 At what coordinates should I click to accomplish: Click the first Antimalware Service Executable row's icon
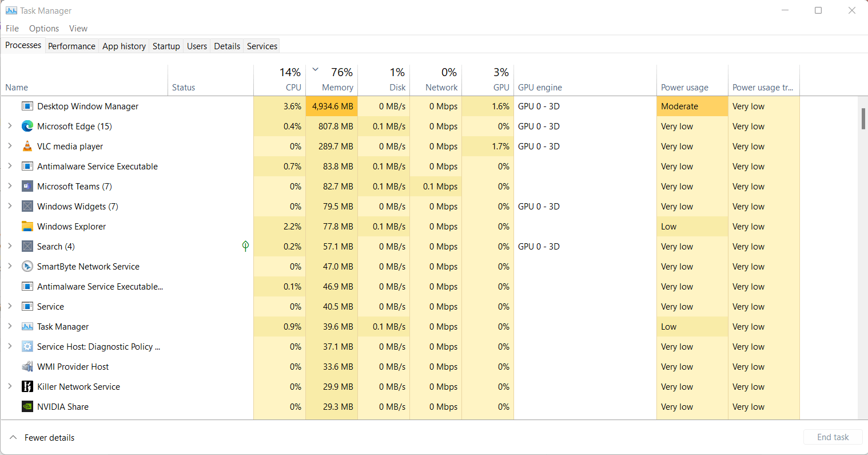[27, 167]
